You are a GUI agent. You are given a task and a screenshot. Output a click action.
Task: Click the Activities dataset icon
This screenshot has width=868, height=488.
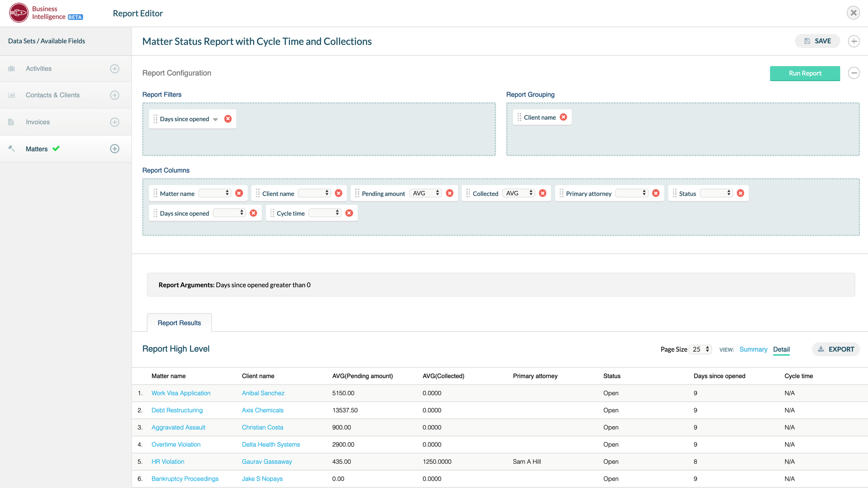pyautogui.click(x=11, y=68)
